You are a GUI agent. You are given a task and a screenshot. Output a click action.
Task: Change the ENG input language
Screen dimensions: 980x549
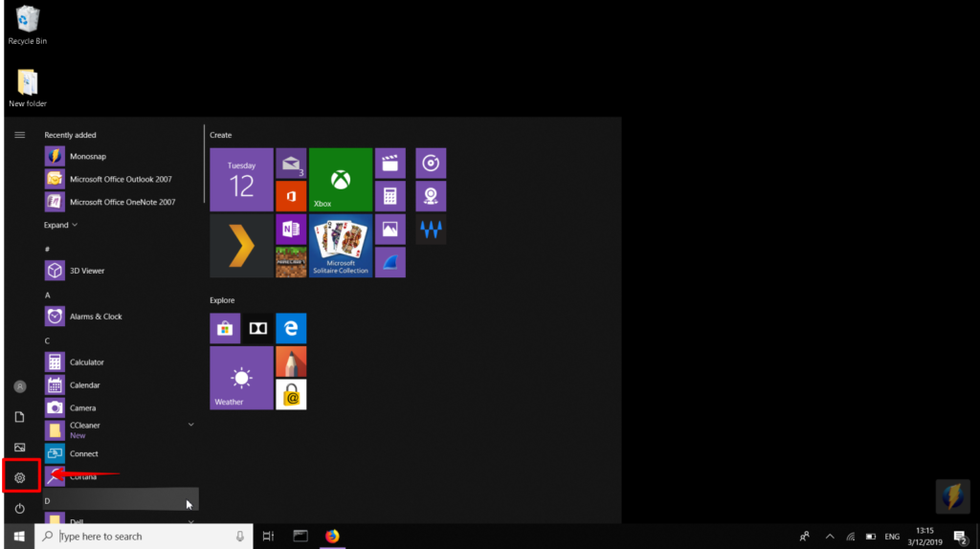point(893,537)
